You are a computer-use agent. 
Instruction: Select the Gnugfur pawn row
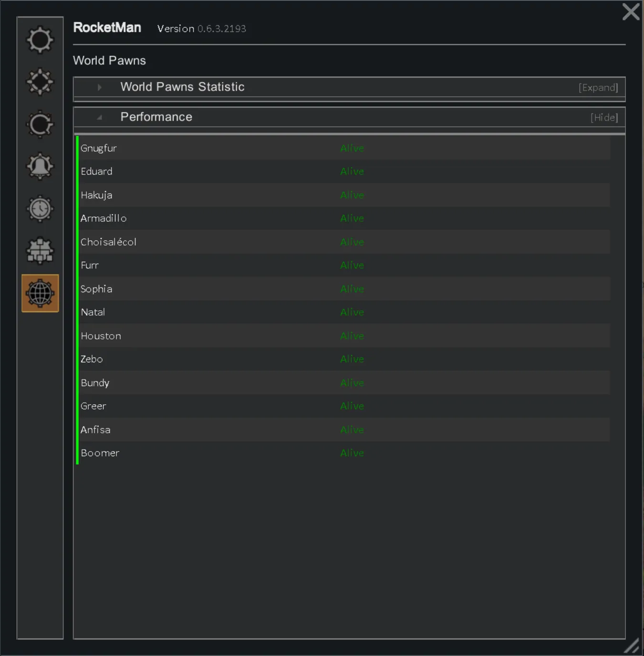pos(99,148)
